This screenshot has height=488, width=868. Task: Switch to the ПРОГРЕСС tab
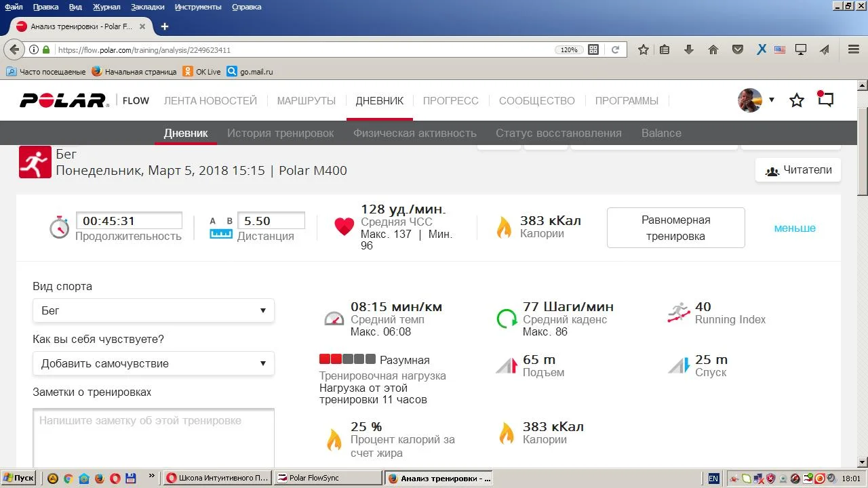point(450,100)
